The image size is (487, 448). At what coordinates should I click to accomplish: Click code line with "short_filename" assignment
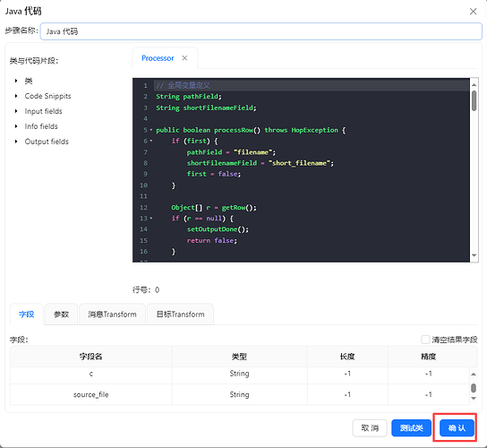pos(261,163)
